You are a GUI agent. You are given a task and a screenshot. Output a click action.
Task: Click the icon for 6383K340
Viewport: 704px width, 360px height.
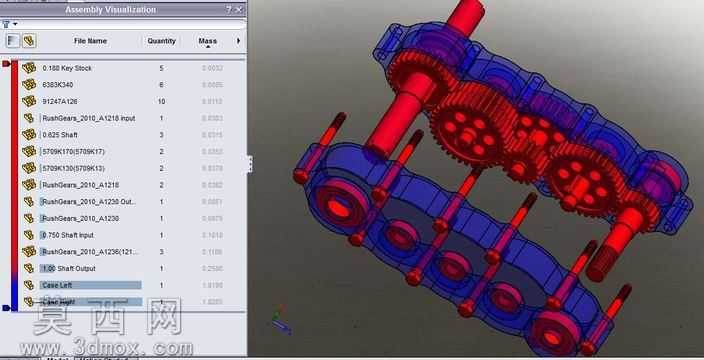29,84
